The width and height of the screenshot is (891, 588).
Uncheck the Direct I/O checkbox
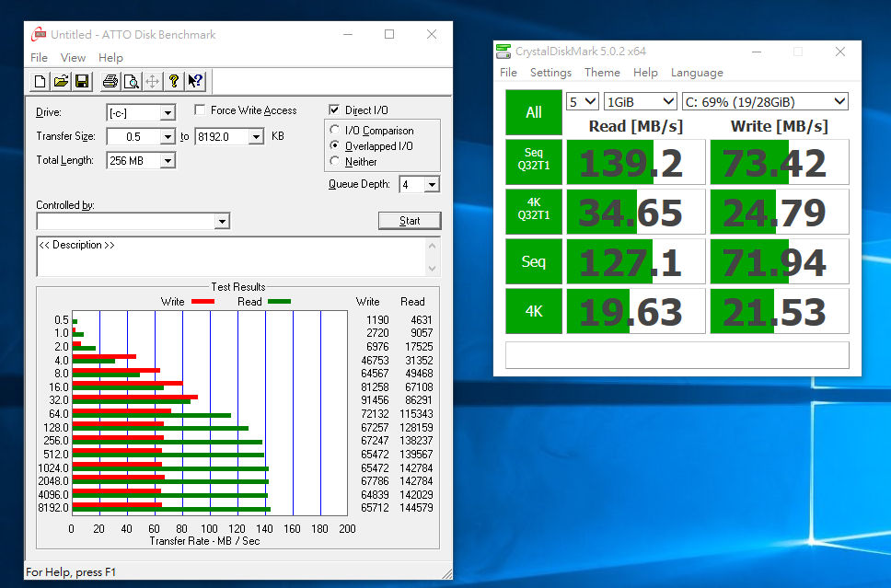click(x=334, y=110)
